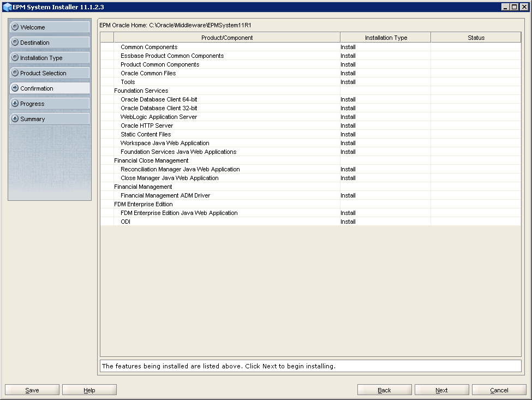Select Foundation Services Java Web Applications row
The width and height of the screenshot is (532, 400).
click(x=310, y=152)
